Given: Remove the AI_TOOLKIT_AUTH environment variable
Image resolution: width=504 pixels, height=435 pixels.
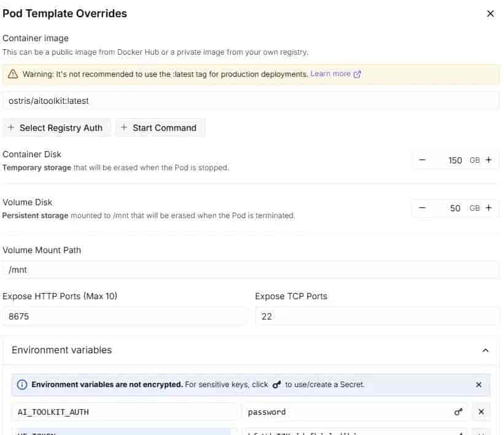Looking at the screenshot, I should 481,412.
